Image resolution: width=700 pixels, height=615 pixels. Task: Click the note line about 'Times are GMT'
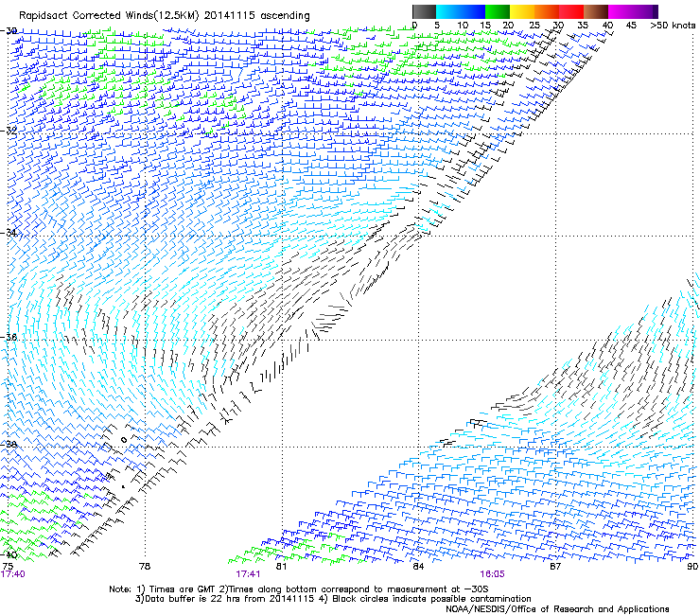(299, 589)
